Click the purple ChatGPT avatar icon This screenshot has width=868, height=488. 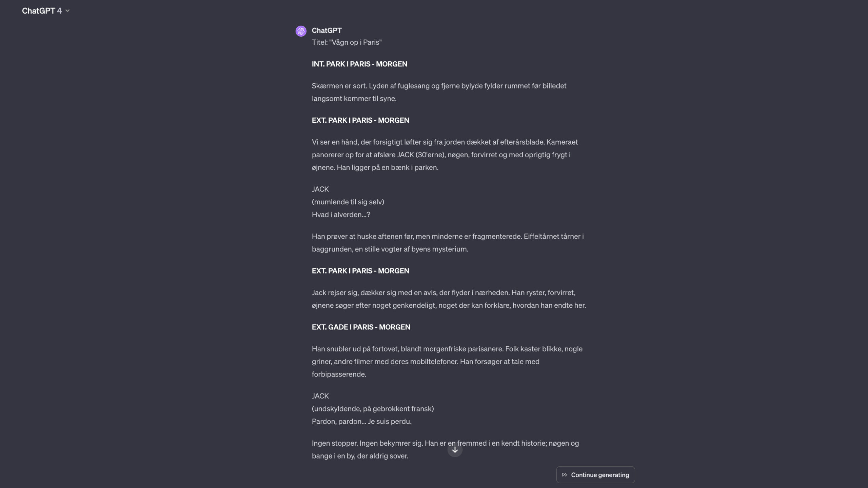click(301, 31)
